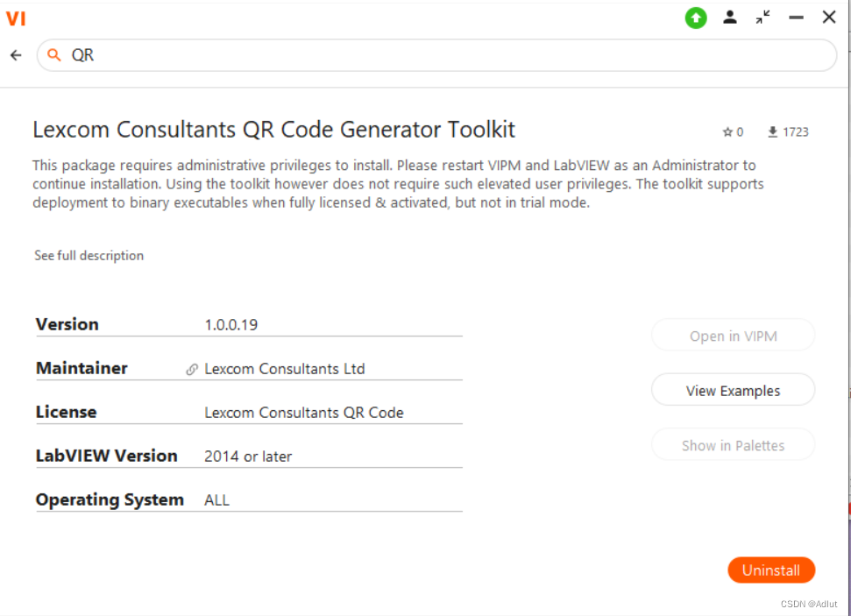851x616 pixels.
Task: Click the maintainer link chain icon
Action: click(192, 369)
